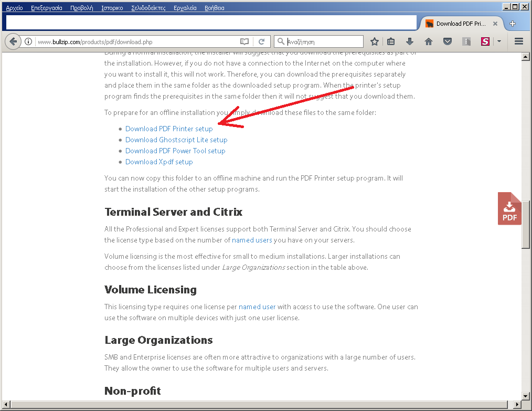The image size is (532, 411).
Task: Open the site information icon
Action: pyautogui.click(x=28, y=41)
